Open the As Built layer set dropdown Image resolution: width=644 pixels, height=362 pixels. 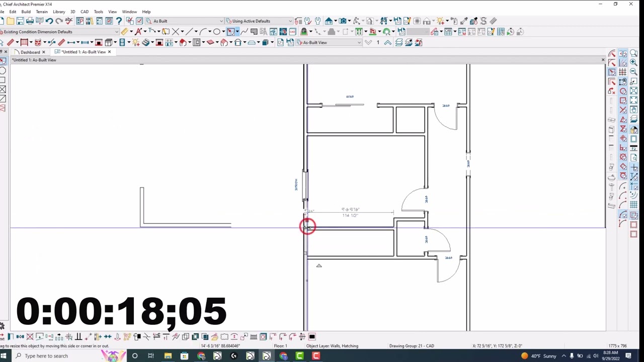pyautogui.click(x=185, y=21)
